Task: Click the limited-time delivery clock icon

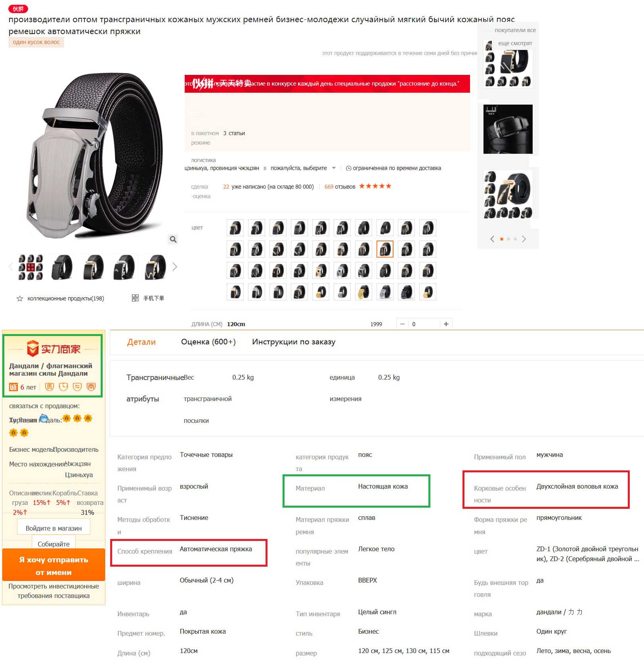Action: [x=348, y=168]
